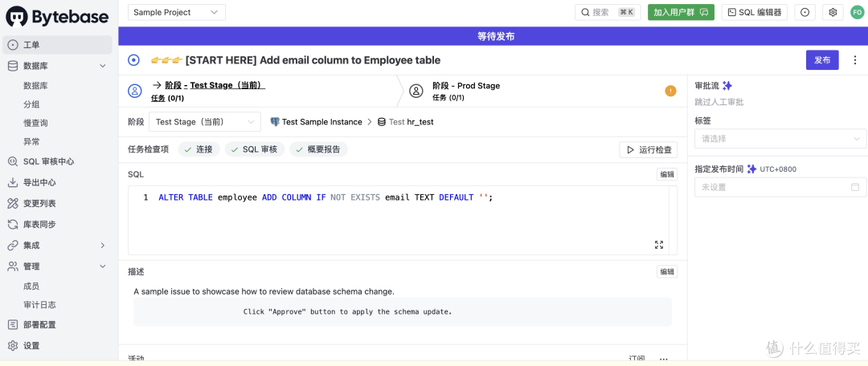Expand the 集成 sidebar group
The width and height of the screenshot is (868, 366).
pyautogui.click(x=102, y=245)
